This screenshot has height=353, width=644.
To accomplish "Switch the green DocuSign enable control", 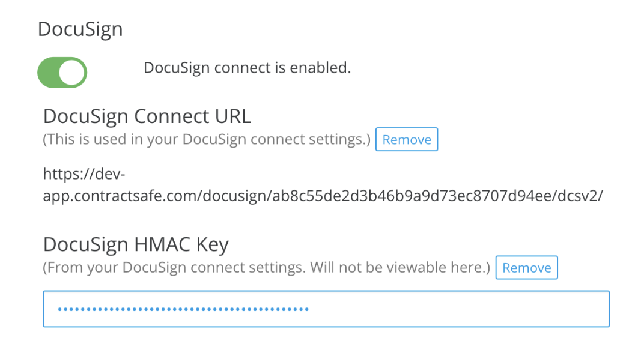I will [62, 72].
